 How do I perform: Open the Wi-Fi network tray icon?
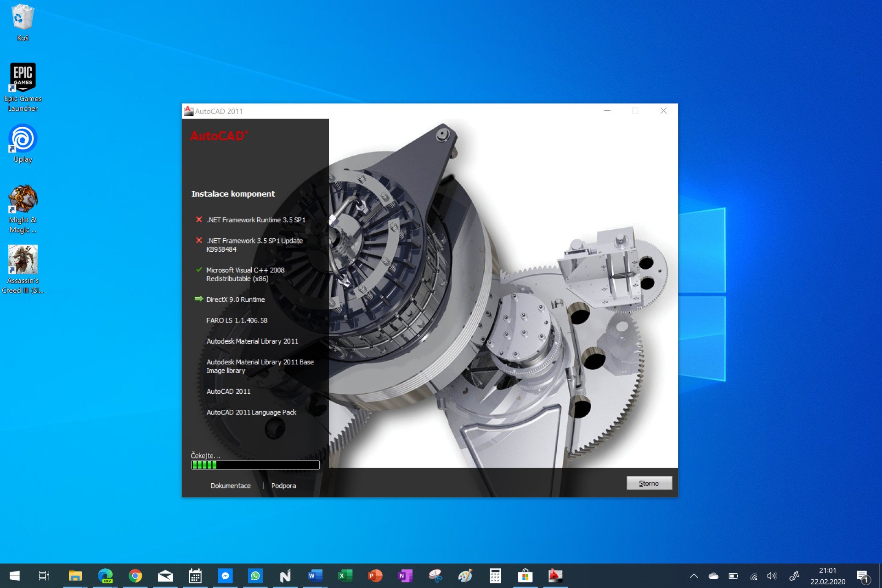tap(753, 576)
